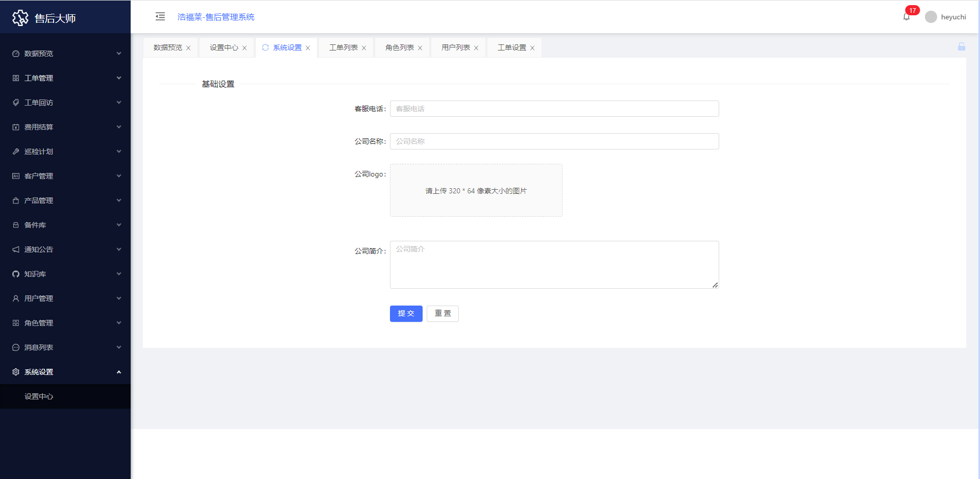Screen dimensions: 980x479
Task: Collapse the sidebar with the hamburger icon
Action: pyautogui.click(x=160, y=17)
